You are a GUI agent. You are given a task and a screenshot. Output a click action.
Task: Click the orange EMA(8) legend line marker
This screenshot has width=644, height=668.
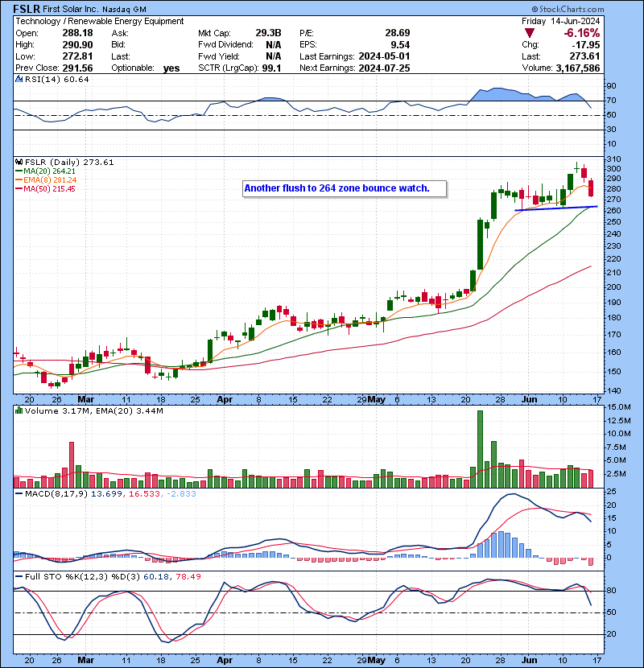(19, 180)
